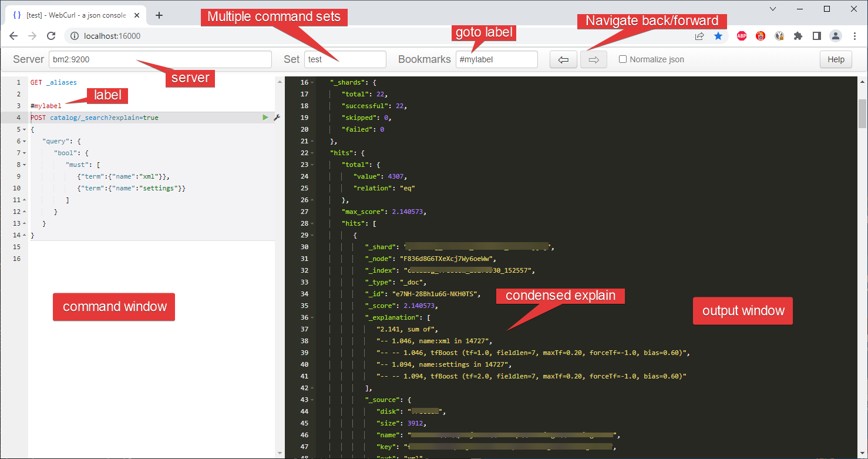This screenshot has height=459, width=868.
Task: Collapse the "must" array at line 8
Action: [25, 165]
